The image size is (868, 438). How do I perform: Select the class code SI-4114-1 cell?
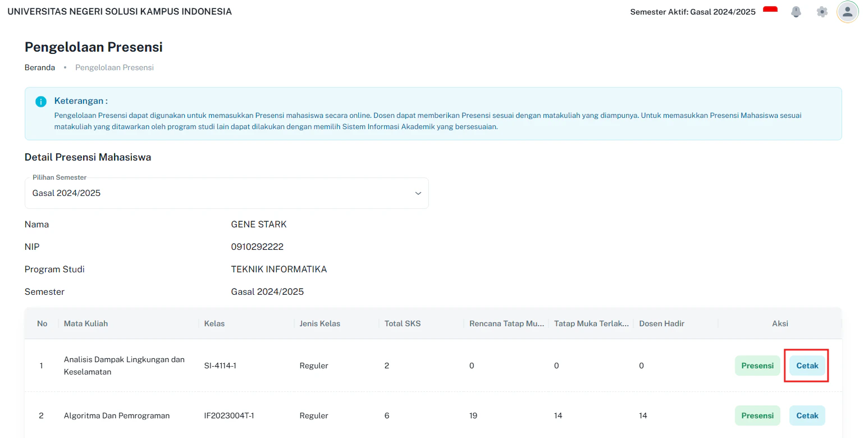(x=220, y=366)
